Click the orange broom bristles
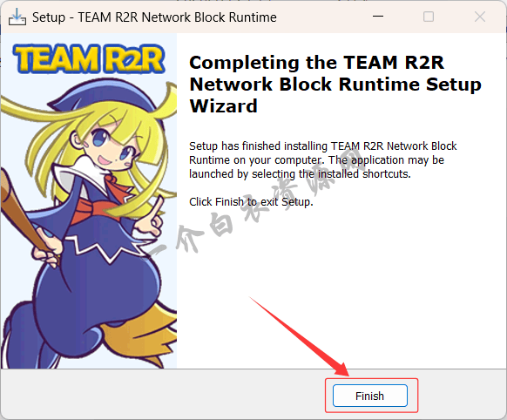 [x=145, y=335]
